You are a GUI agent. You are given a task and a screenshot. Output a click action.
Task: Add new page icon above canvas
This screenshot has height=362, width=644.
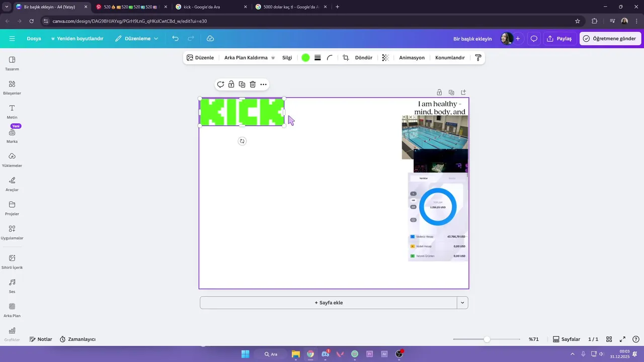(x=463, y=93)
